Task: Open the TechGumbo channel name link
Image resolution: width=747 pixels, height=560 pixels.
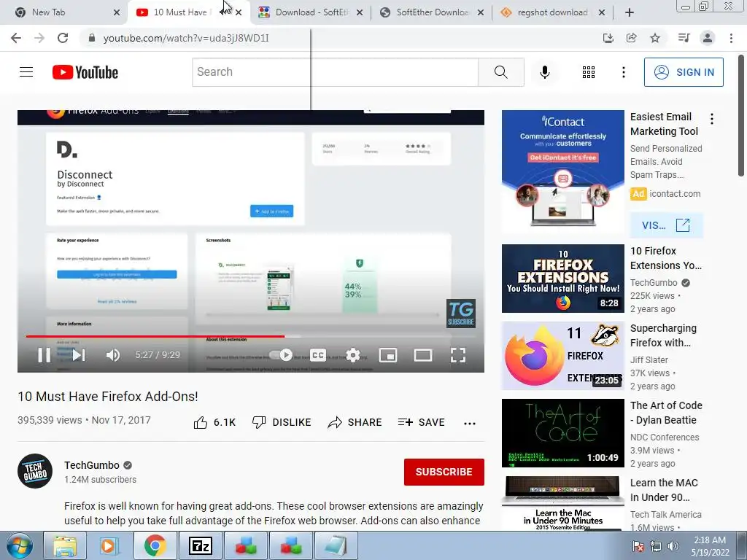Action: coord(92,465)
